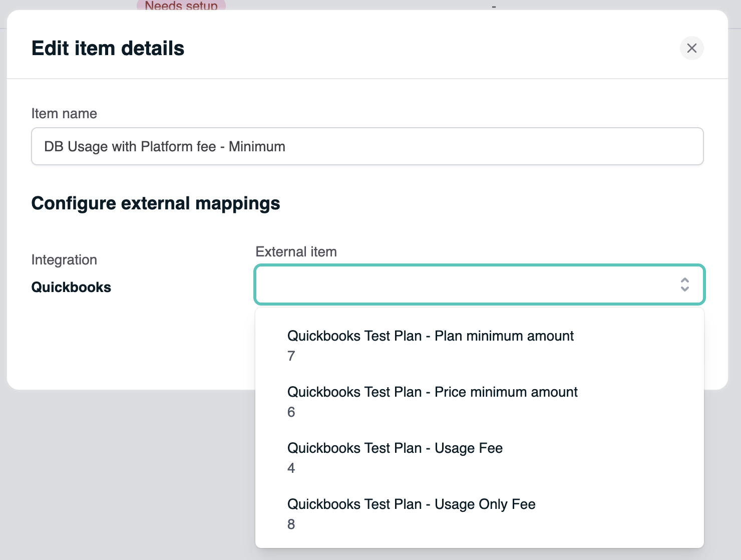
Task: Select Quickbooks Test Plan - Plan minimum amount
Action: coord(480,346)
